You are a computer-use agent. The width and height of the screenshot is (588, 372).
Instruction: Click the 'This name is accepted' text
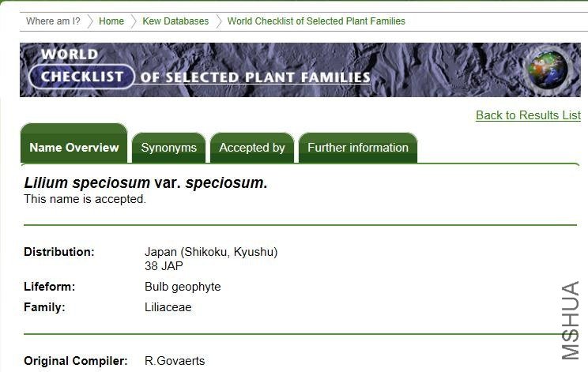point(85,199)
